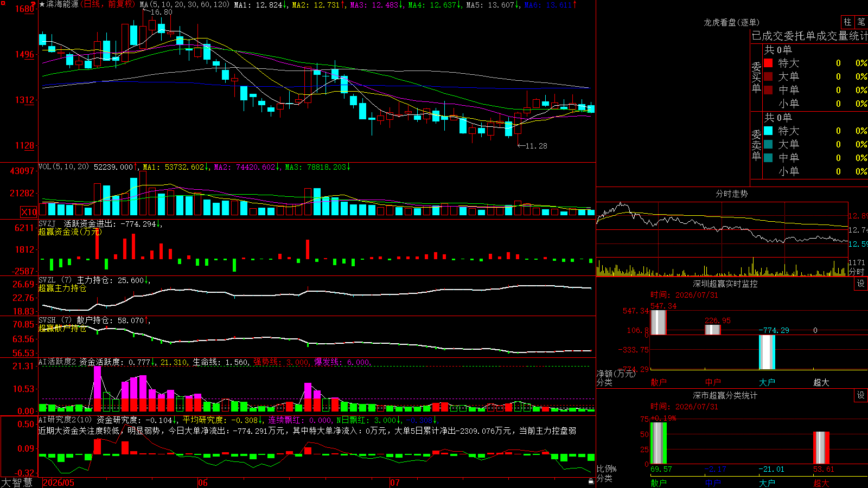
Task: Click the dark red 中单 buy-order swatch
Action: [768, 90]
